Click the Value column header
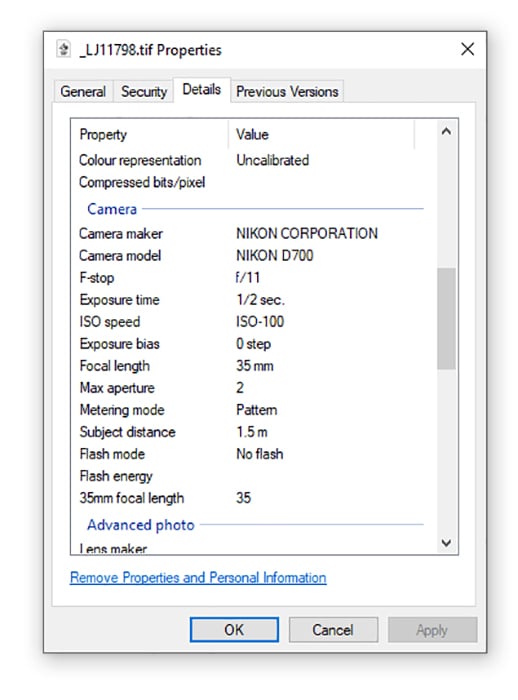This screenshot has width=518, height=700. click(x=252, y=134)
